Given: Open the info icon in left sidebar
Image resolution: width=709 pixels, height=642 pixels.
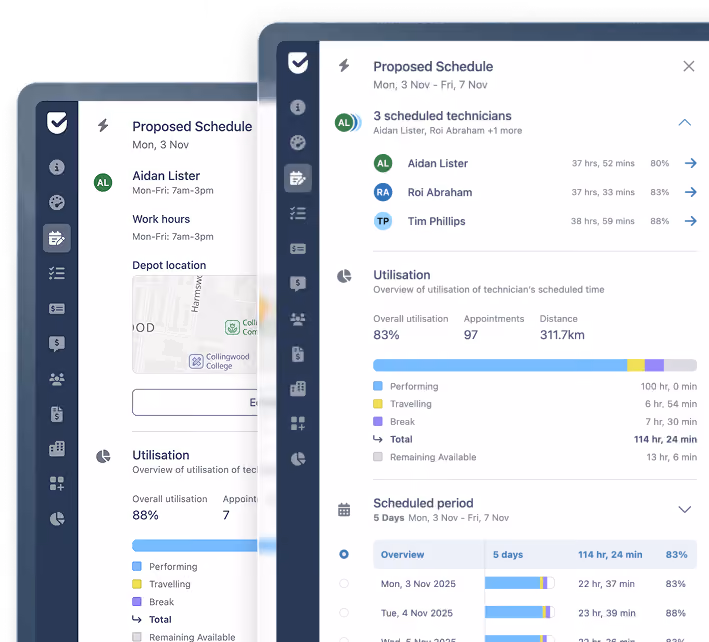Looking at the screenshot, I should (57, 167).
